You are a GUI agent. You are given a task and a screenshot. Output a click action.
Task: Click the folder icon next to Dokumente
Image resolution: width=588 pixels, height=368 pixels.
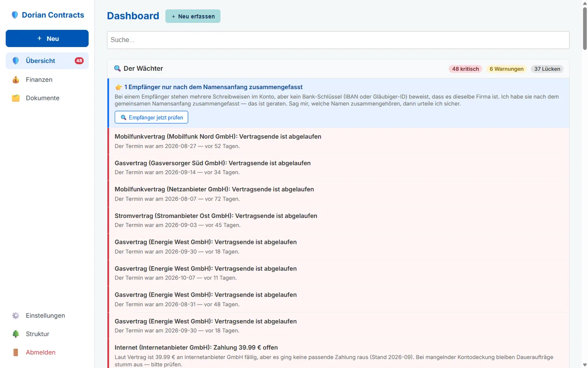click(x=16, y=98)
